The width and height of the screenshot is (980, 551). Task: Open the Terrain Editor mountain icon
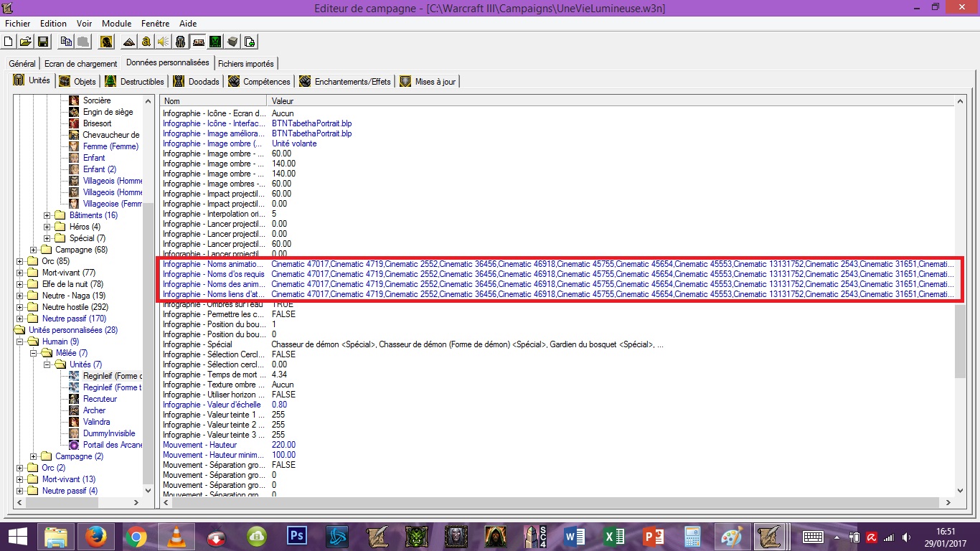click(x=129, y=42)
